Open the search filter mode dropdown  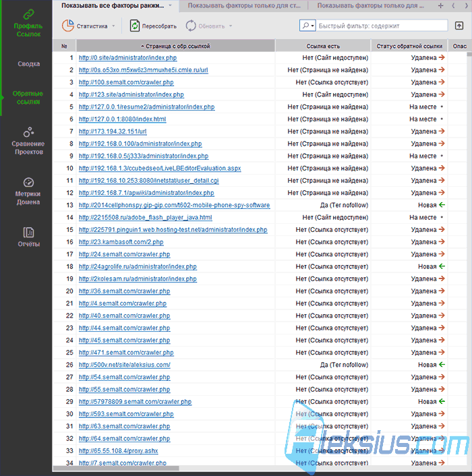(x=307, y=26)
